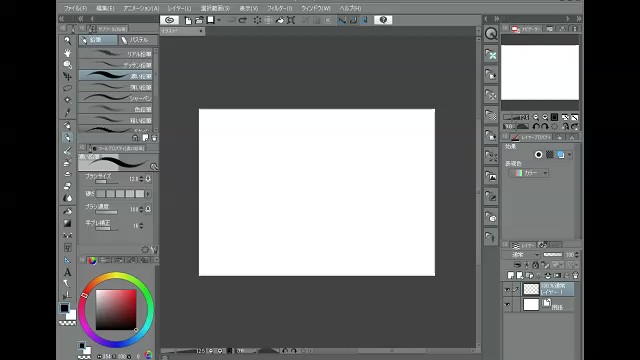
Task: Select the Eraser tool
Action: pyautogui.click(x=67, y=186)
